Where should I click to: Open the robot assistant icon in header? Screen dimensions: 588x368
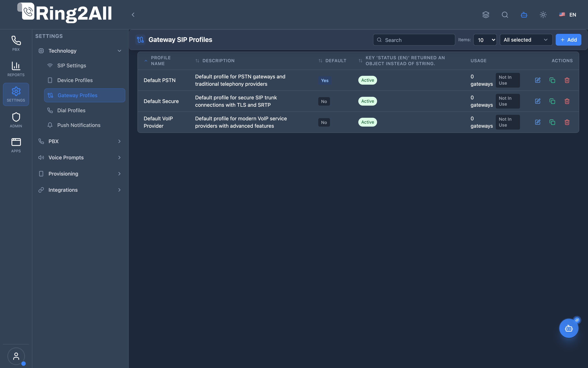[x=524, y=15]
